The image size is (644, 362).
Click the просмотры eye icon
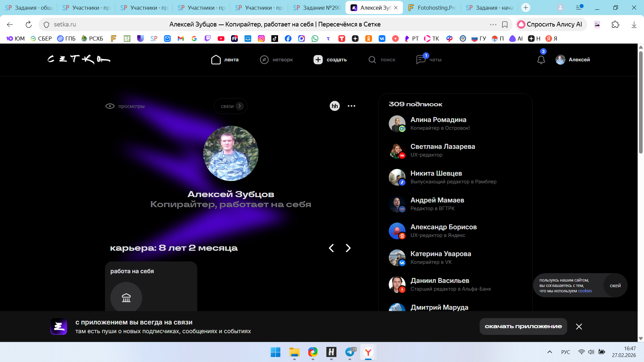tap(110, 106)
